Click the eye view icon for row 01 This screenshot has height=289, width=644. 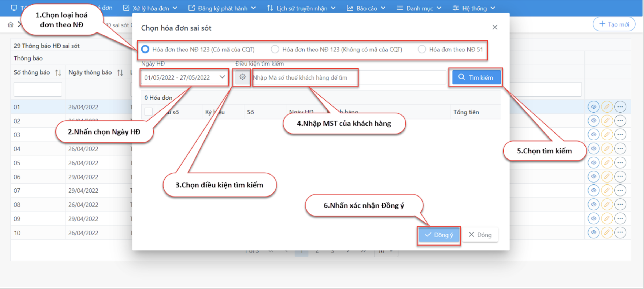(x=593, y=107)
